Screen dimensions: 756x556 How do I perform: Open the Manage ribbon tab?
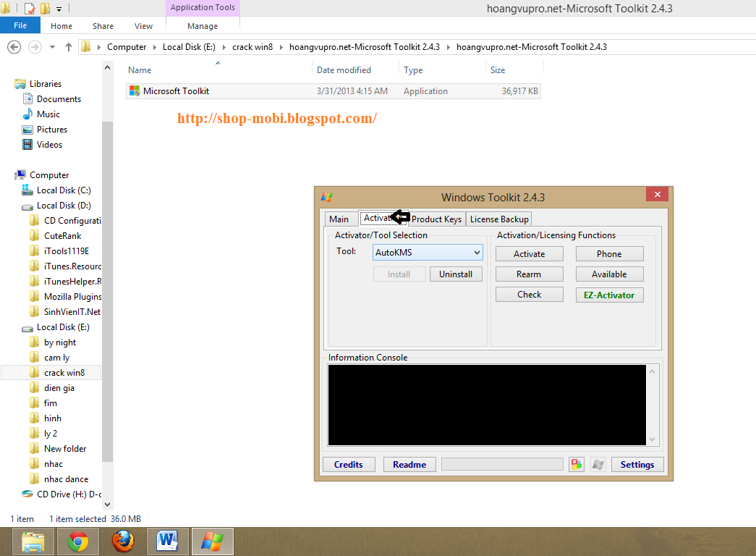(203, 26)
